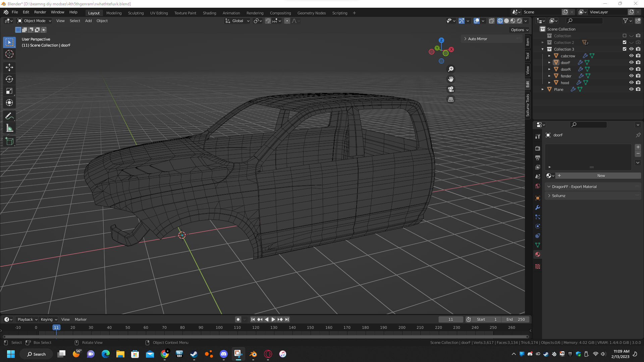The image size is (644, 362).
Task: Switch orthographic/perspective grid icon
Action: 451,99
